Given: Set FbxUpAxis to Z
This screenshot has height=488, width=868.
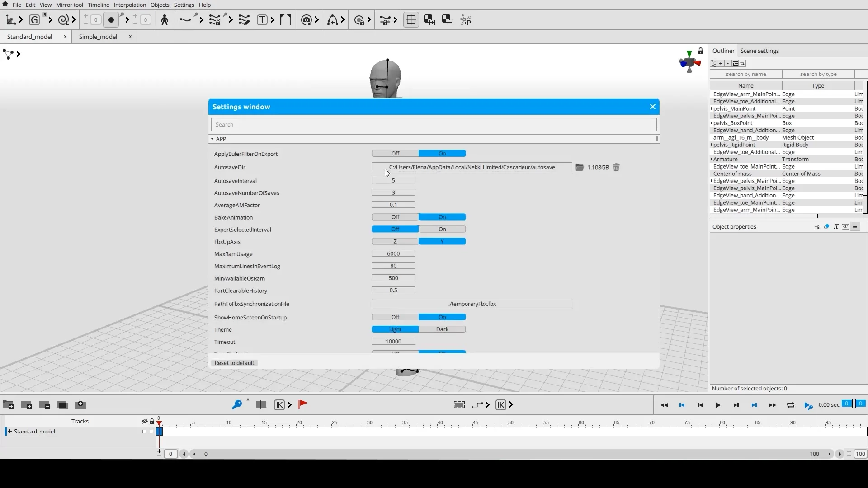Looking at the screenshot, I should (395, 242).
